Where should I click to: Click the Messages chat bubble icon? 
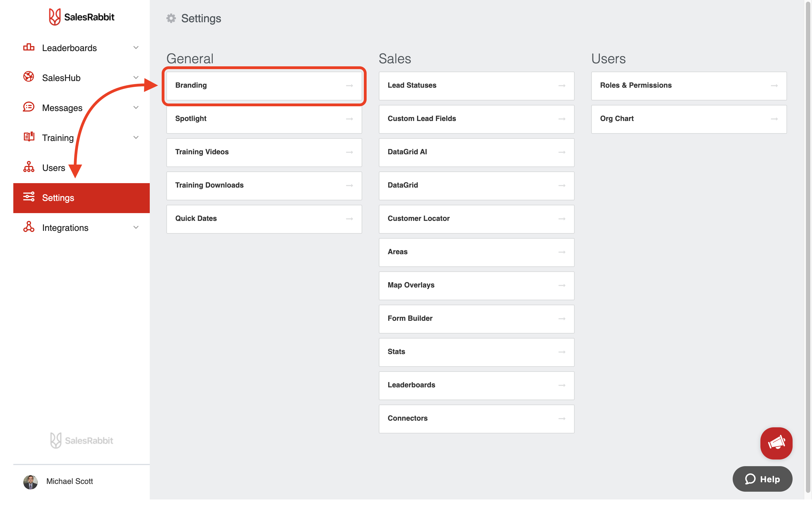click(x=29, y=107)
